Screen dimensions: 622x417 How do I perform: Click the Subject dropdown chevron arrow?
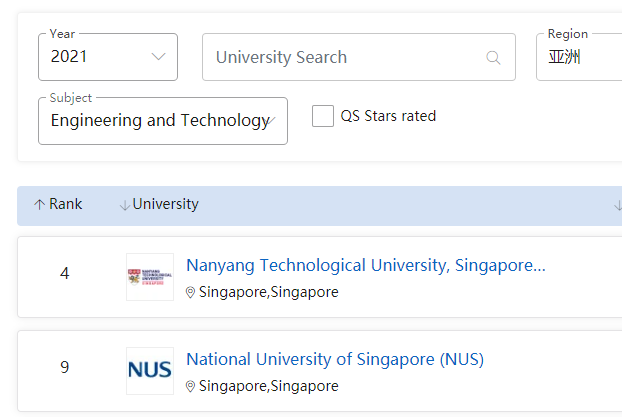271,121
